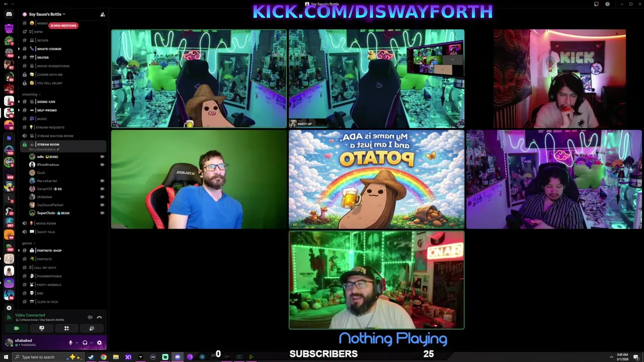Focus the KICK neon sign webcam tile
Image resolution: width=644 pixels, height=362 pixels.
click(559, 78)
